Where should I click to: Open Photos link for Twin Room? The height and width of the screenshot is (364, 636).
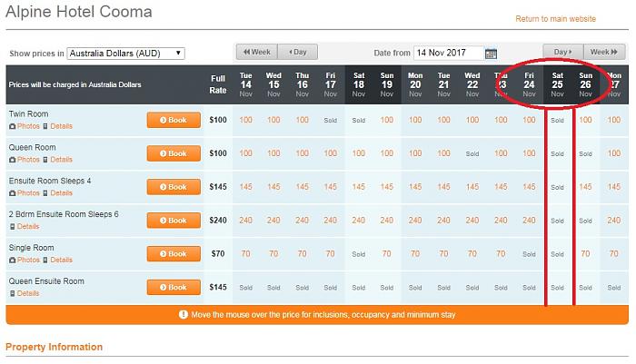pyautogui.click(x=28, y=126)
